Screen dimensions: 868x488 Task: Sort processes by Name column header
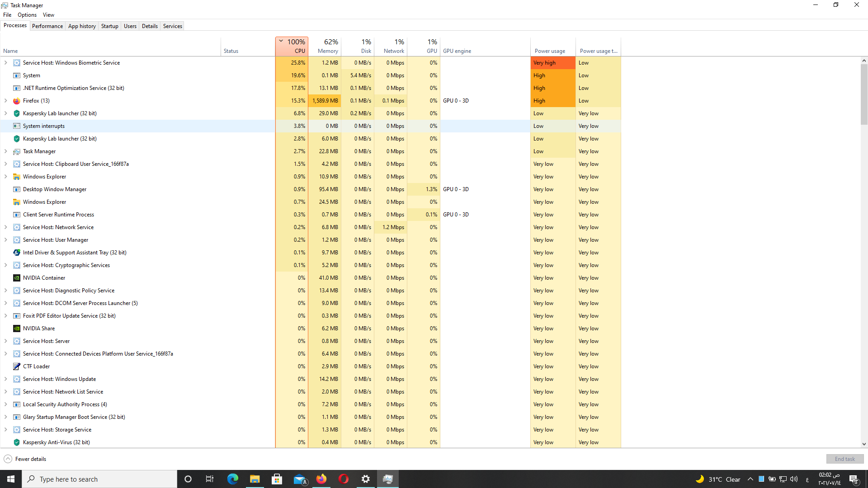click(110, 47)
